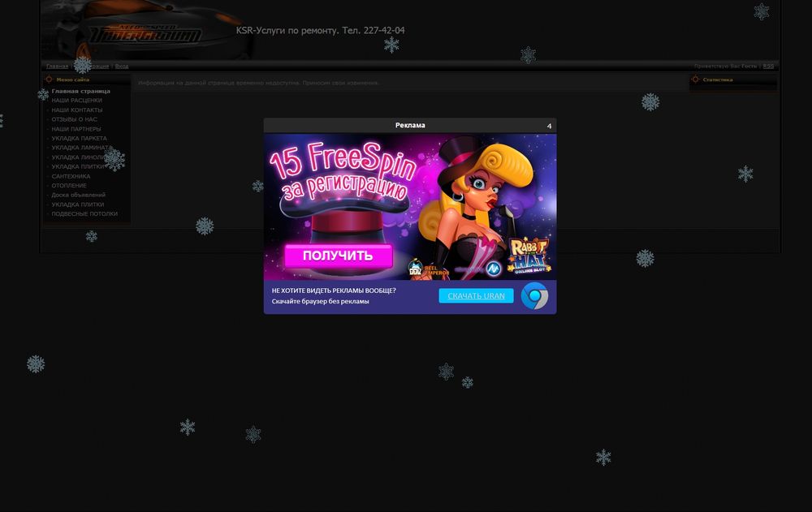This screenshot has height=512, width=812.
Task: Click the Реклама title of the ad popup
Action: tap(410, 125)
